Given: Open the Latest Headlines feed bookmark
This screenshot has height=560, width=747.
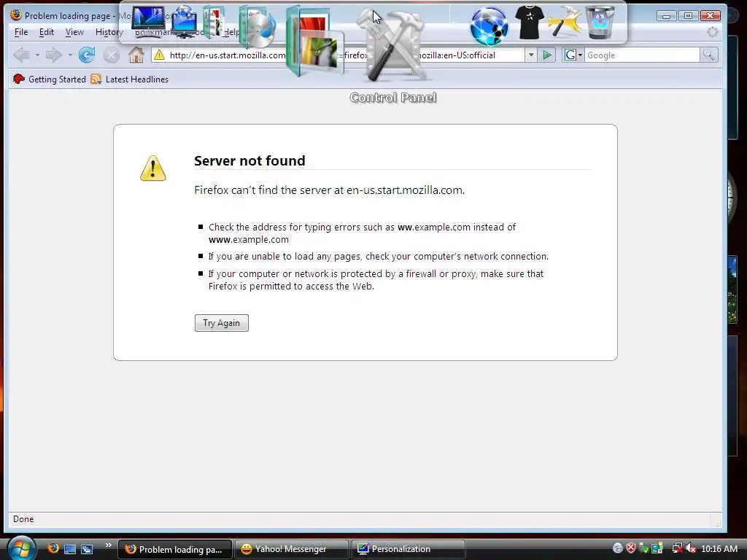Looking at the screenshot, I should (130, 79).
